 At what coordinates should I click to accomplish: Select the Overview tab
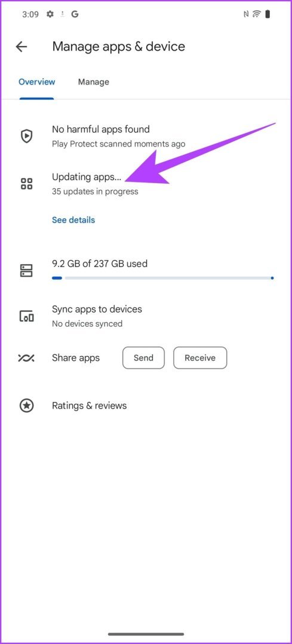[x=36, y=82]
